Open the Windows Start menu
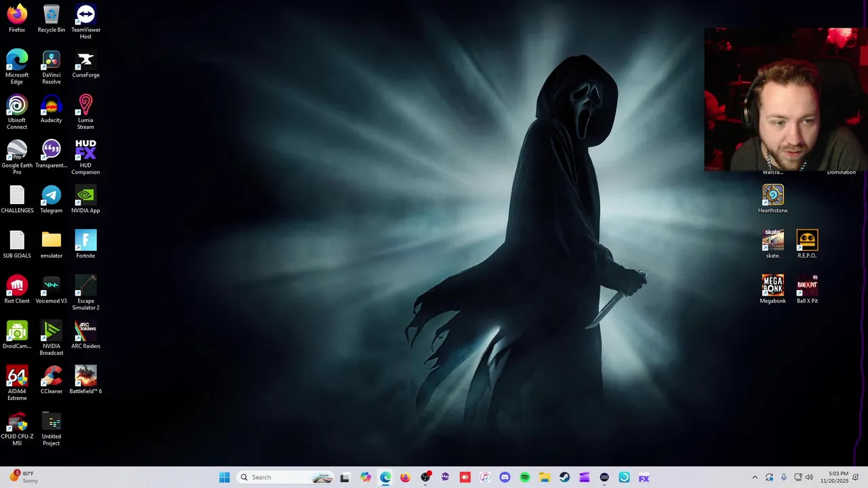868x488 pixels. coord(224,477)
